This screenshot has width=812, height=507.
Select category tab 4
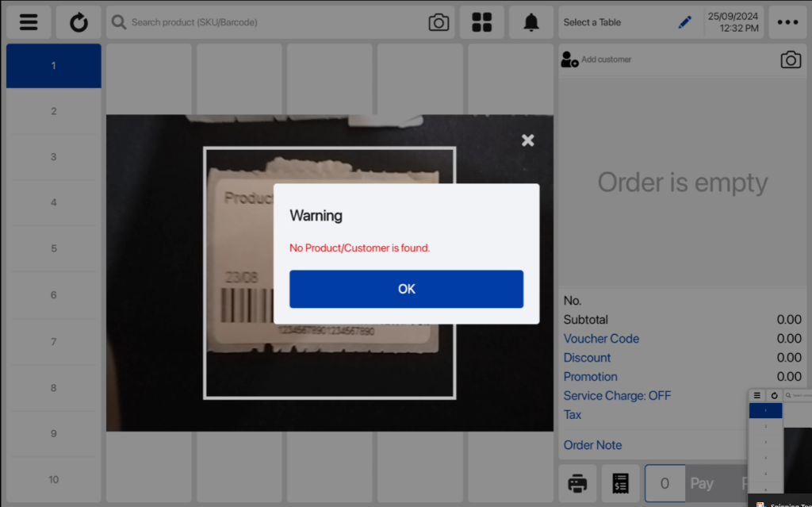click(54, 202)
